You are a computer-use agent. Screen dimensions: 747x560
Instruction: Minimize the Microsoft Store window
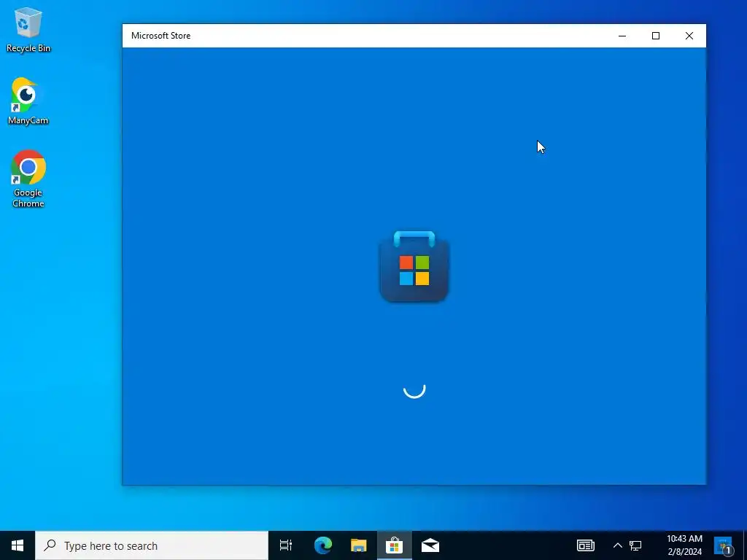point(622,36)
